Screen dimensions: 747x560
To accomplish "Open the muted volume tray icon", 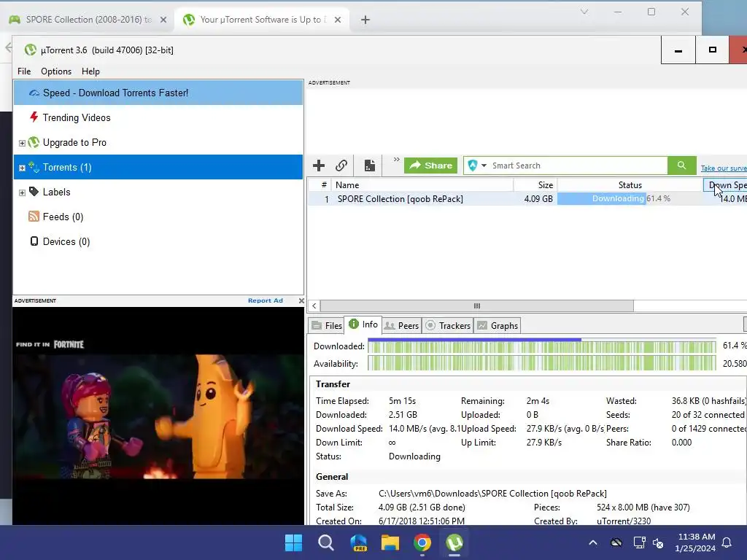I will (x=658, y=542).
